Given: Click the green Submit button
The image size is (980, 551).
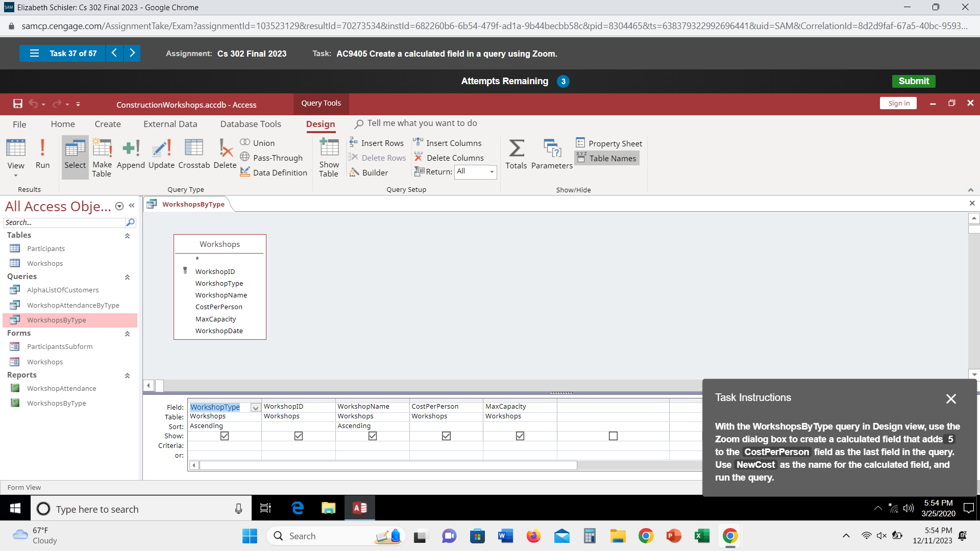Looking at the screenshot, I should (x=913, y=81).
